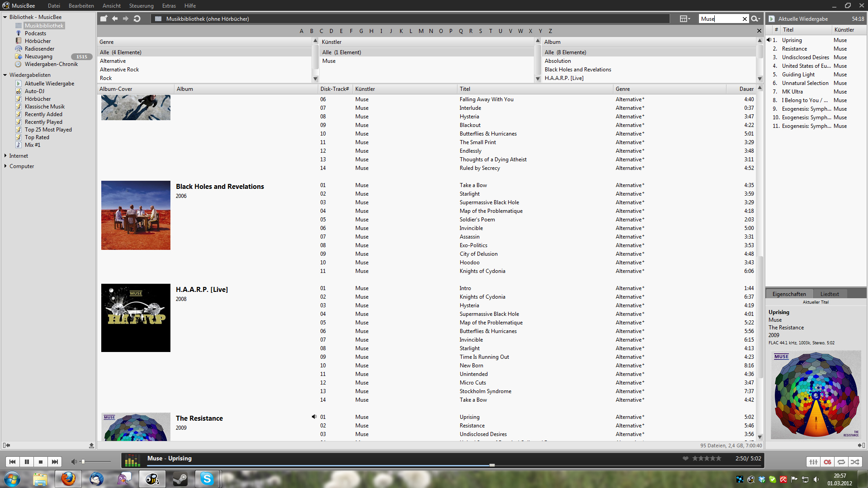
Task: Open Podcasts in the sidebar
Action: pos(35,33)
